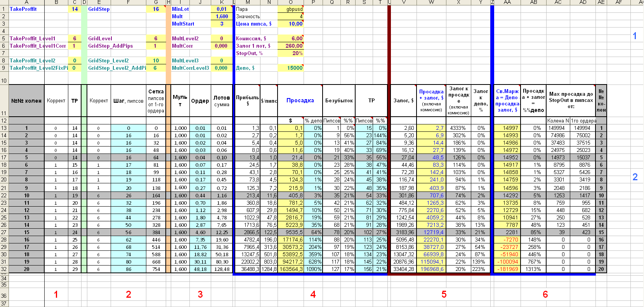Select the free margin cell -7270
This screenshot has width=644, height=307.
click(x=507, y=240)
